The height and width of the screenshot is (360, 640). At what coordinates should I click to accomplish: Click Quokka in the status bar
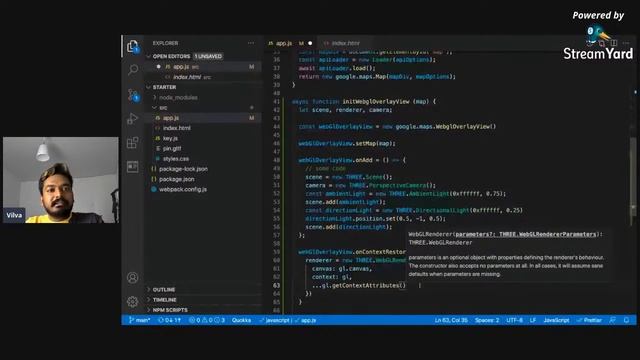(241, 320)
